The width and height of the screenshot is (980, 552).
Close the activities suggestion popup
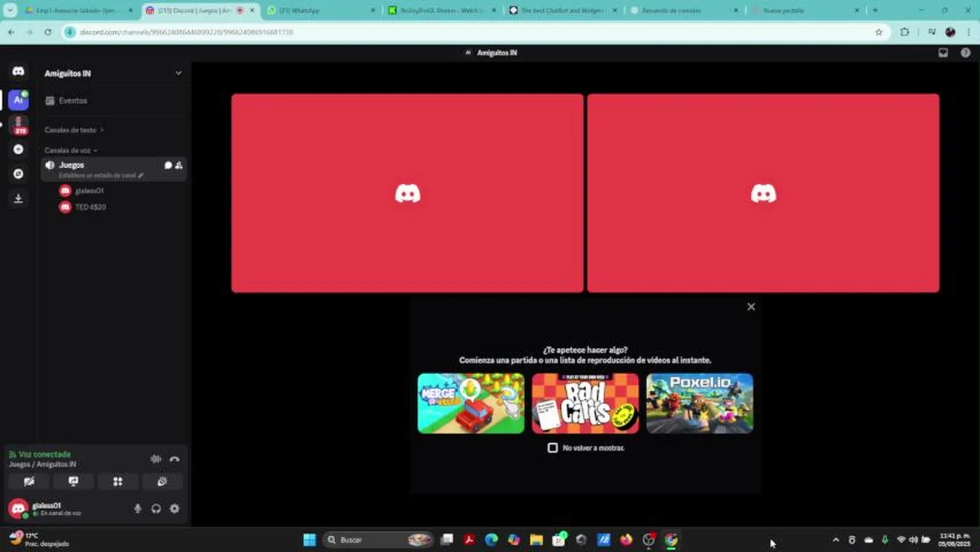(x=751, y=307)
